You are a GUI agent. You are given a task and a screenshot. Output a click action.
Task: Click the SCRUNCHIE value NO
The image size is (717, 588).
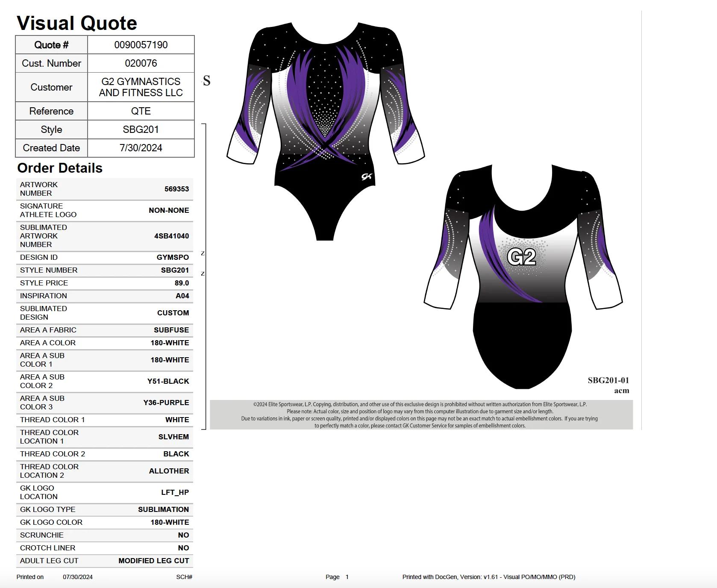tap(184, 535)
